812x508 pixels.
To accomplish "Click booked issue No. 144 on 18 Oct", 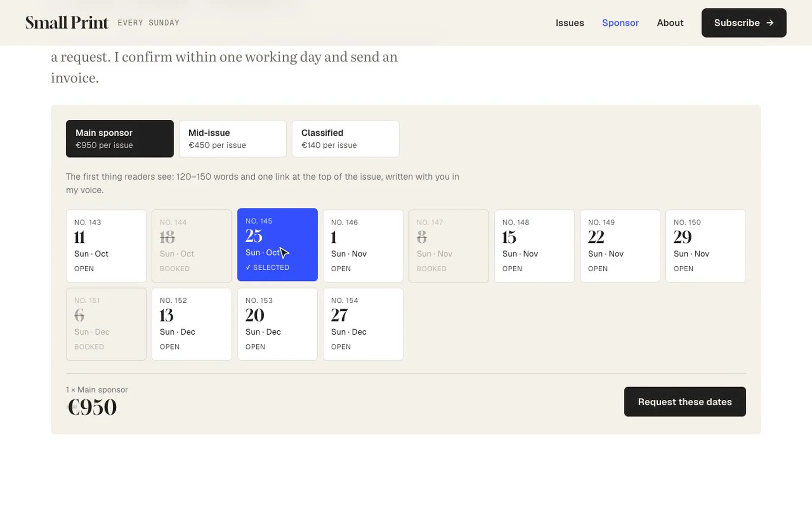I will [x=192, y=246].
